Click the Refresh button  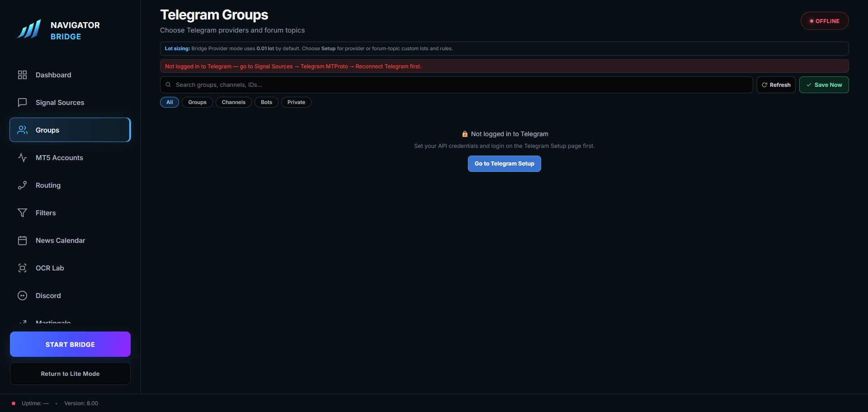[776, 85]
